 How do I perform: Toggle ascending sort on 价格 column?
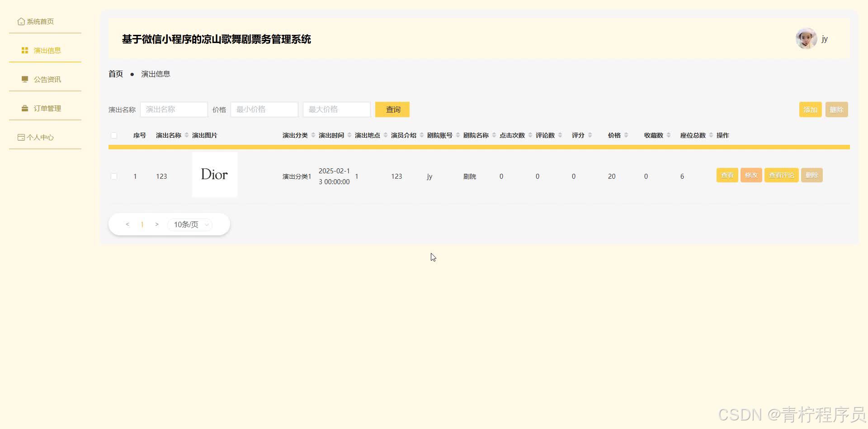pos(626,132)
